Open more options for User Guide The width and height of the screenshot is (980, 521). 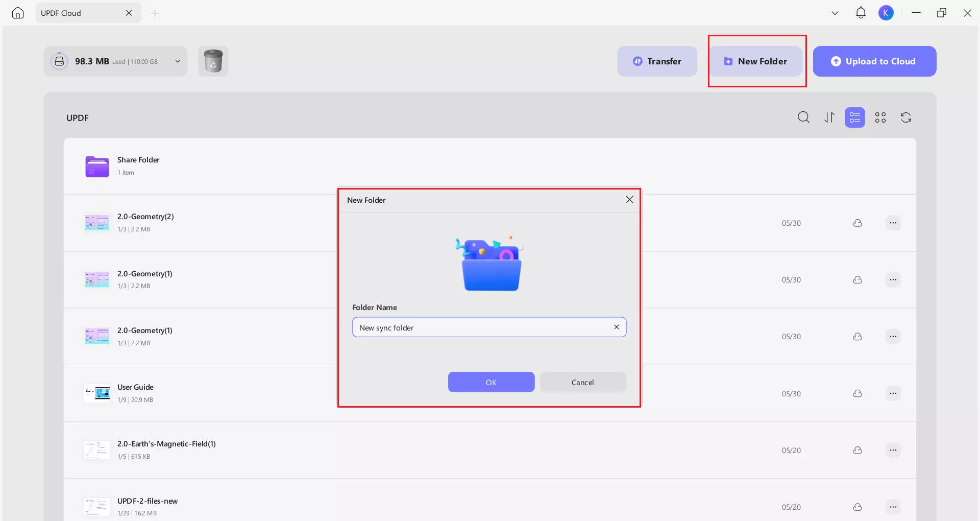tap(893, 393)
